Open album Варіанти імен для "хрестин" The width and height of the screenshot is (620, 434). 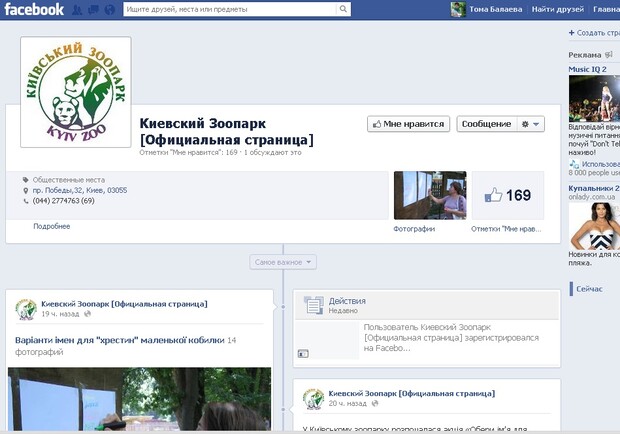pos(120,340)
